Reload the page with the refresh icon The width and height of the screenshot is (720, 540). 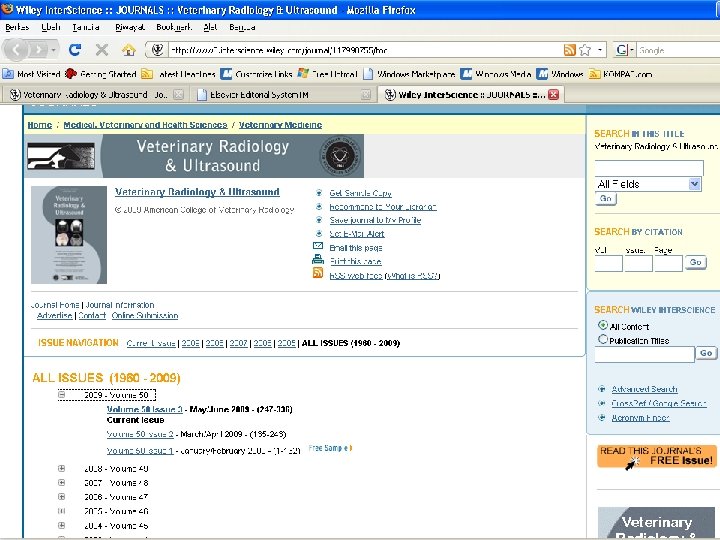[75, 50]
